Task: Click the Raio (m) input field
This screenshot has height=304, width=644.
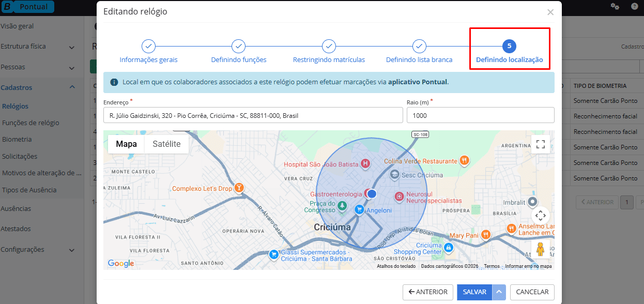Action: point(480,115)
